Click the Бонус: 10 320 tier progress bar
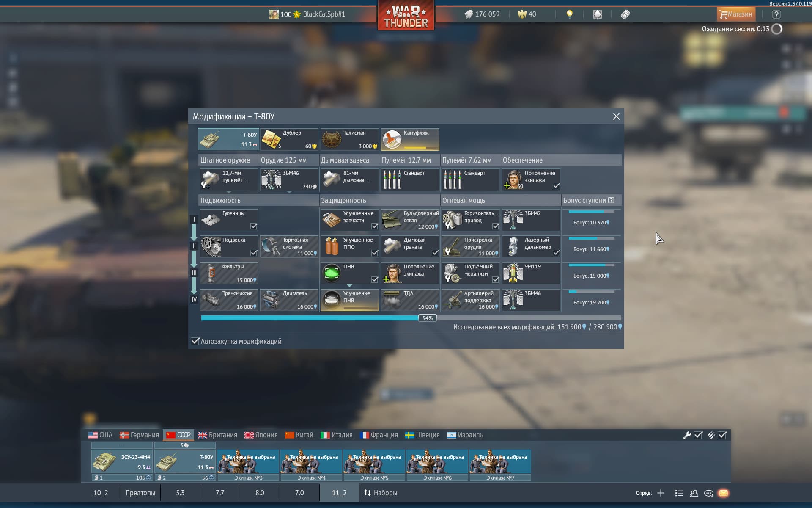 coord(591,212)
